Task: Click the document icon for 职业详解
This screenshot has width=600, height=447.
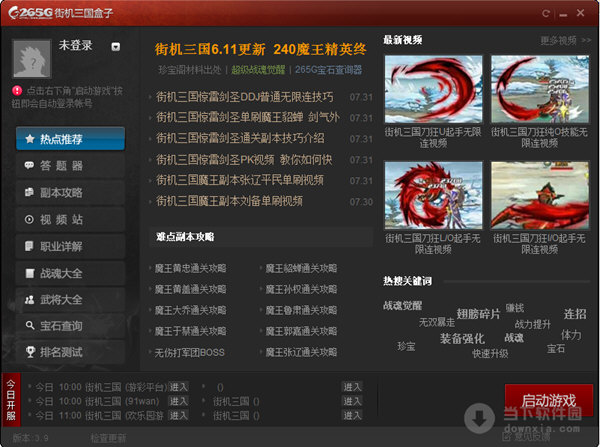Action: click(x=29, y=246)
